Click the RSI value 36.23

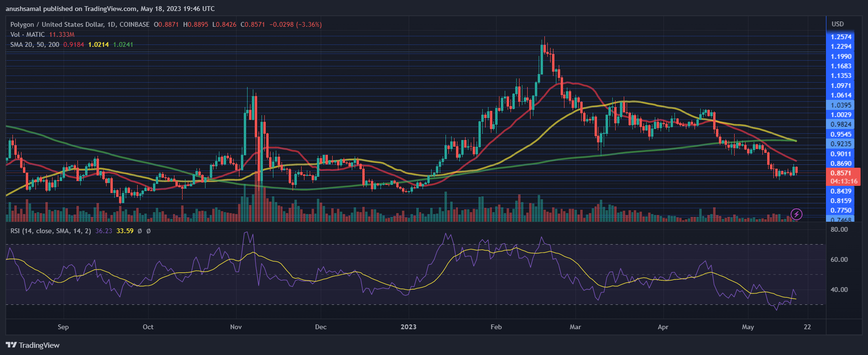pyautogui.click(x=104, y=231)
